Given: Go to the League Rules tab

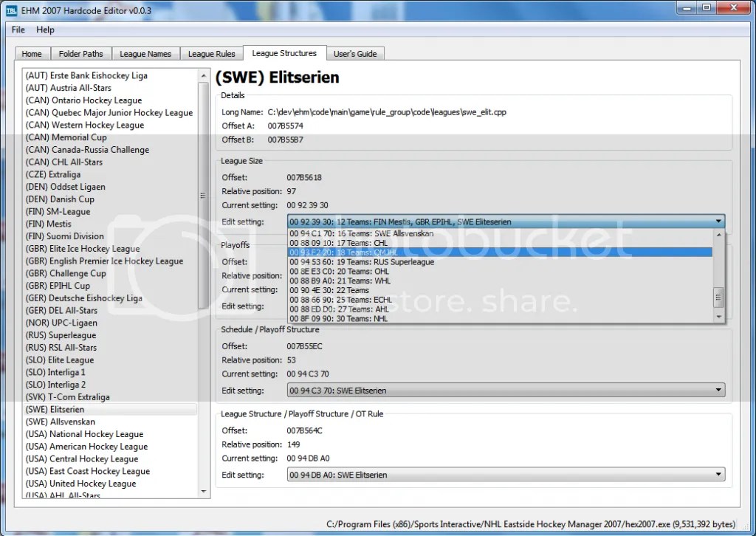Looking at the screenshot, I should pyautogui.click(x=212, y=54).
